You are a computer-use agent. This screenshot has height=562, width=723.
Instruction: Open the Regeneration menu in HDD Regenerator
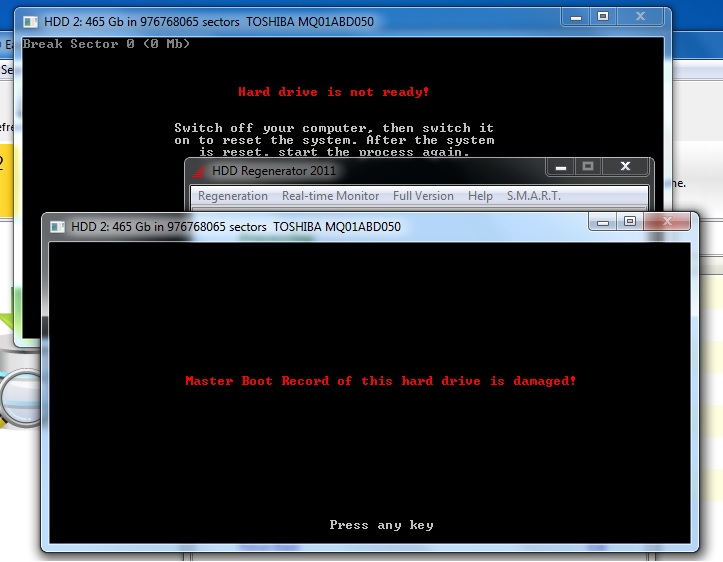click(x=232, y=196)
